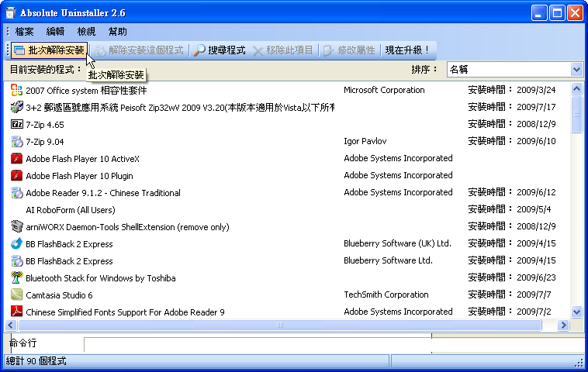The width and height of the screenshot is (588, 372).
Task: Click the 批次解除安裝 toolbar button
Action: click(49, 50)
